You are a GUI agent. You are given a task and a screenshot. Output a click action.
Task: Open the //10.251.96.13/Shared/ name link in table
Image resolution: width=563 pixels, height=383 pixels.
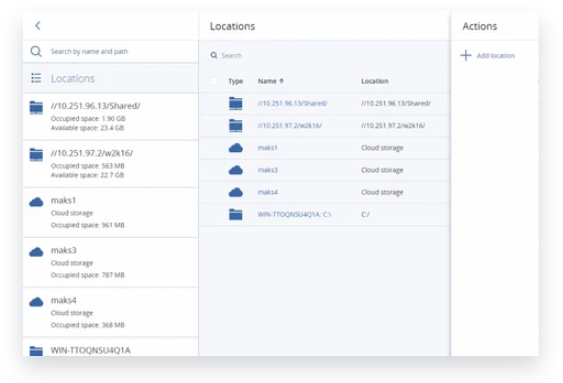[292, 103]
